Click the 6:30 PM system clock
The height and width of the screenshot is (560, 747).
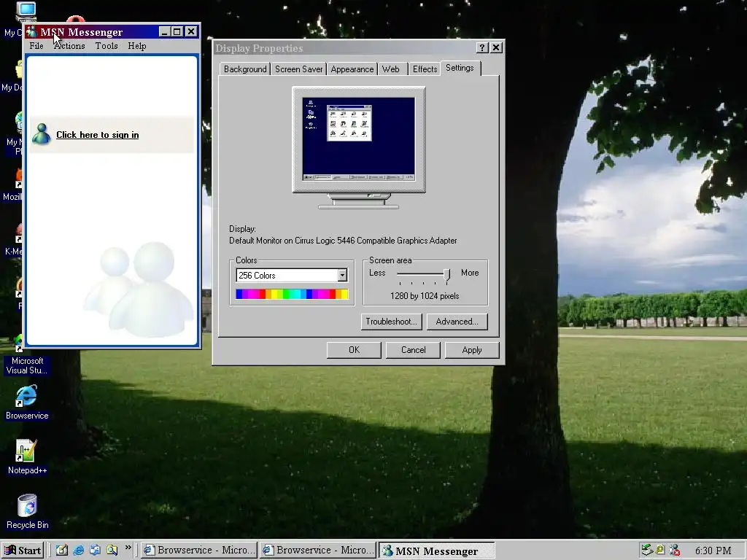point(713,551)
